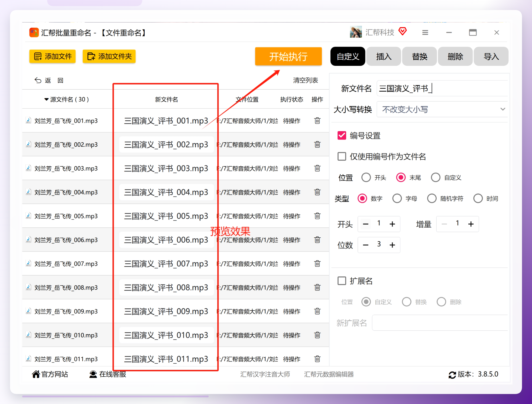532x404 pixels.
Task: Open the hamburger menu in title bar
Action: point(425,33)
